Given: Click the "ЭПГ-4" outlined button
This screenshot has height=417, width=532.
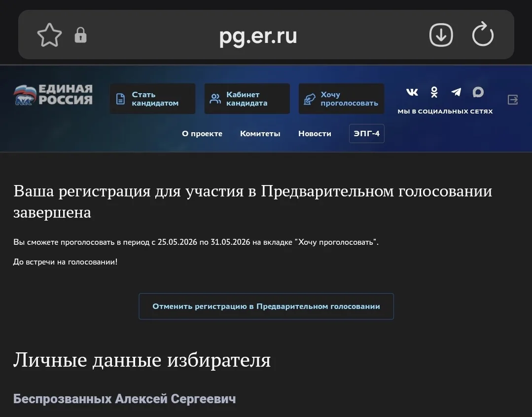Looking at the screenshot, I should click(366, 134).
